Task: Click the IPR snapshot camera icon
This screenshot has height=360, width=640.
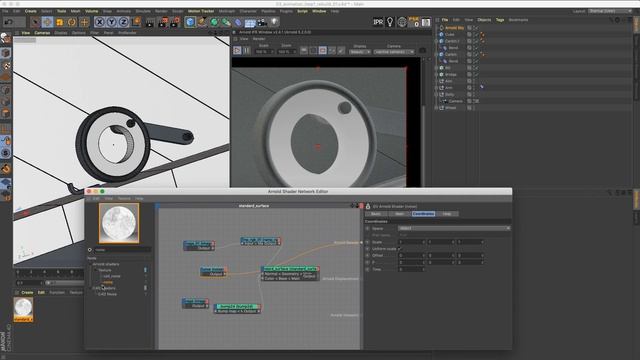Action: click(422, 51)
